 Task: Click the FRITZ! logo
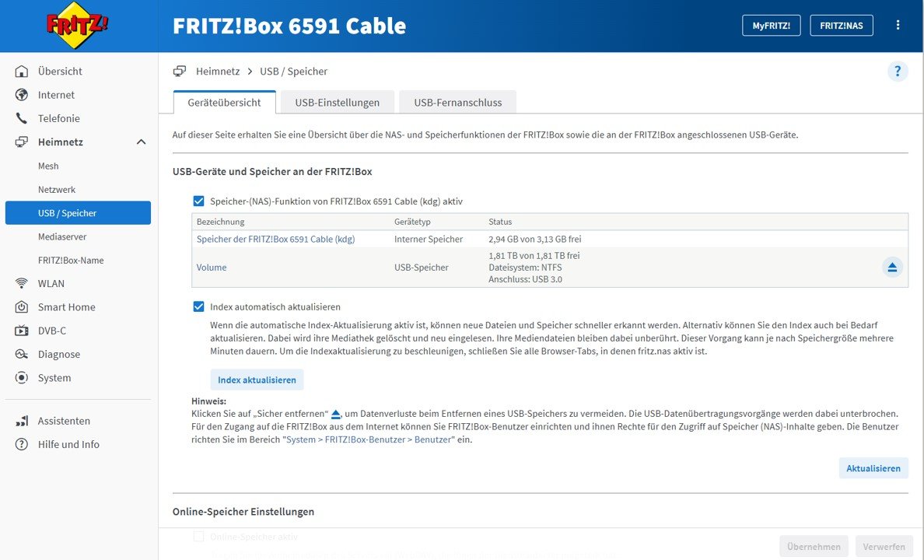pos(77,25)
